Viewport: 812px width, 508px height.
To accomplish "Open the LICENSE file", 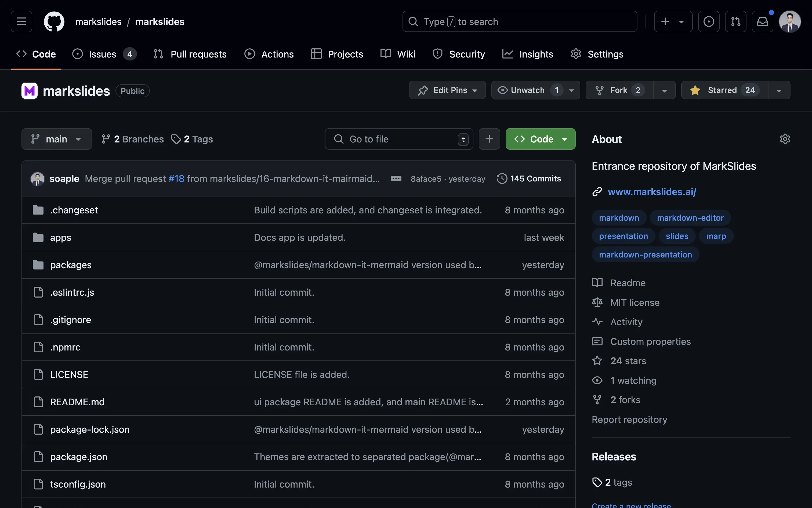I will click(69, 375).
